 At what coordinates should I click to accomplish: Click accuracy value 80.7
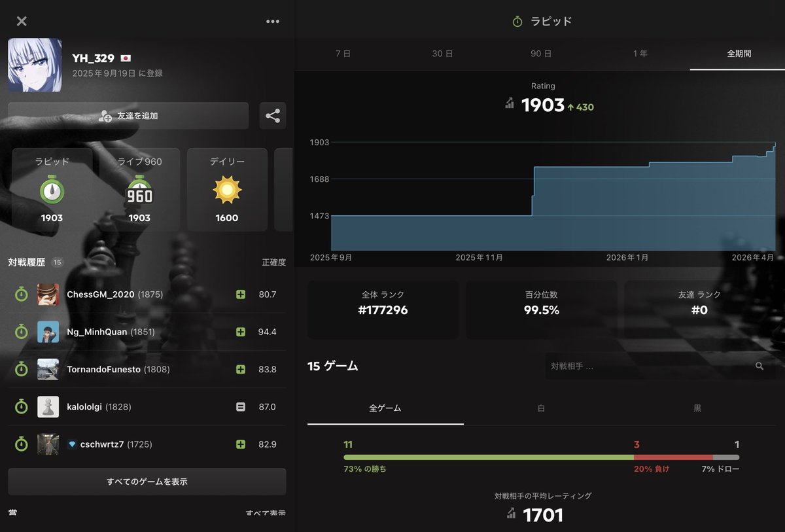268,294
